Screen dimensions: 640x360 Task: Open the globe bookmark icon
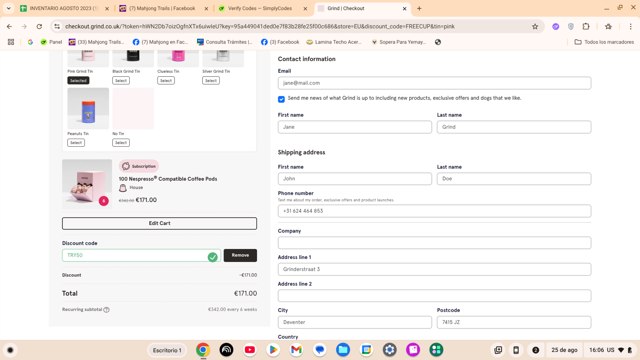[x=438, y=42]
